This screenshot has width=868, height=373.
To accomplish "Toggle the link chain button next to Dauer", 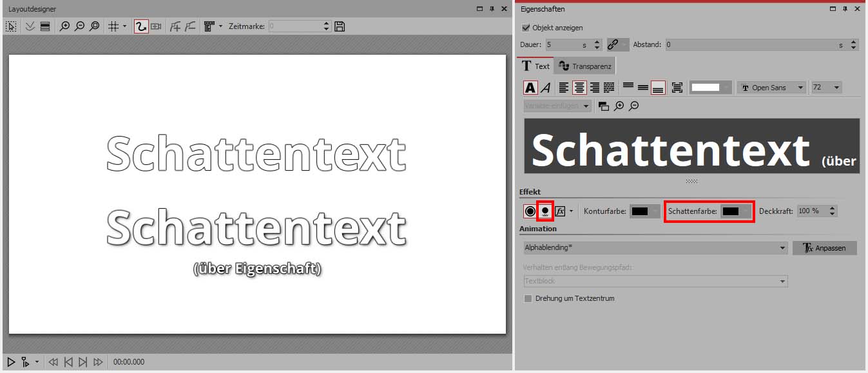I will coord(613,44).
